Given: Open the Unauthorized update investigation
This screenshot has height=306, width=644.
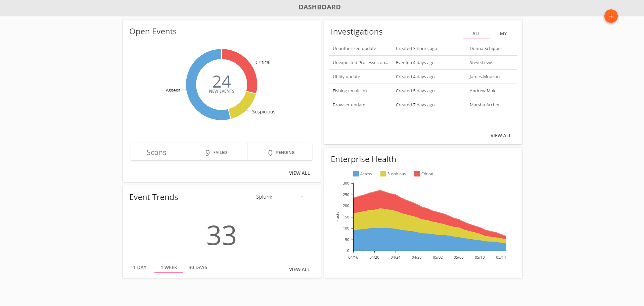Looking at the screenshot, I should click(x=354, y=48).
